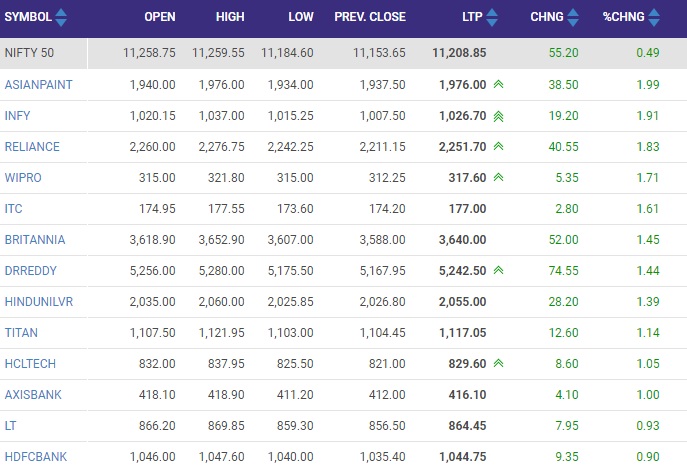This screenshot has width=687, height=472.
Task: Open the HDFCBANK symbol link
Action: click(x=36, y=457)
